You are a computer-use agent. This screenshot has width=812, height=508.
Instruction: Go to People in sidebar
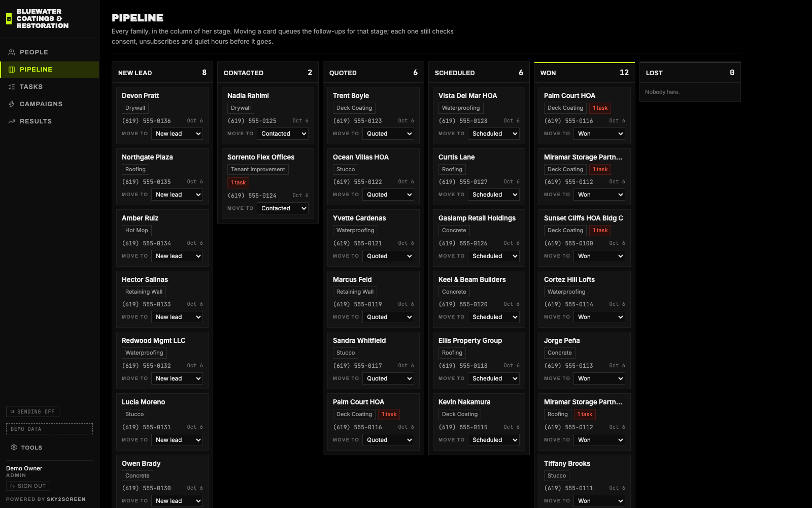click(x=49, y=52)
